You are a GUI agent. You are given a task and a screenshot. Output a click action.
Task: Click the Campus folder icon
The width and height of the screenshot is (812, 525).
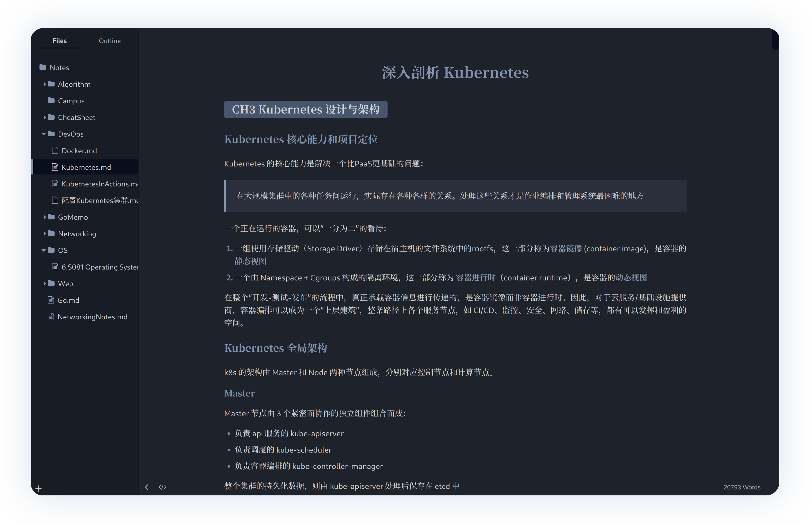(x=51, y=100)
